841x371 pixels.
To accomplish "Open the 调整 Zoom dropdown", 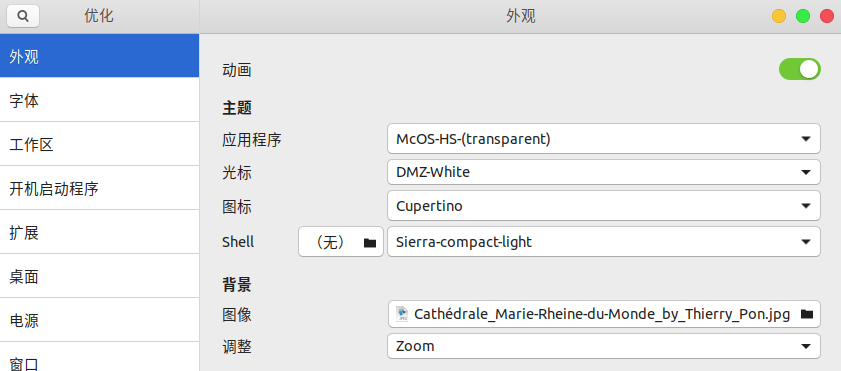I will (604, 346).
